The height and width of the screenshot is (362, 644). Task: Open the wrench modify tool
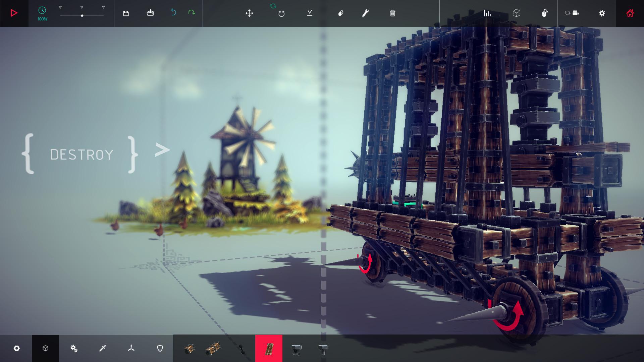pyautogui.click(x=366, y=13)
